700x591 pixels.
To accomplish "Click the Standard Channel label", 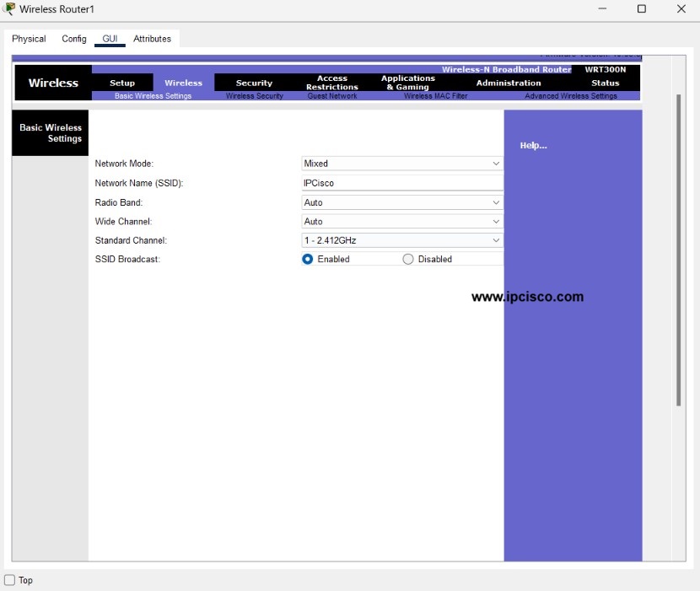I will (131, 240).
